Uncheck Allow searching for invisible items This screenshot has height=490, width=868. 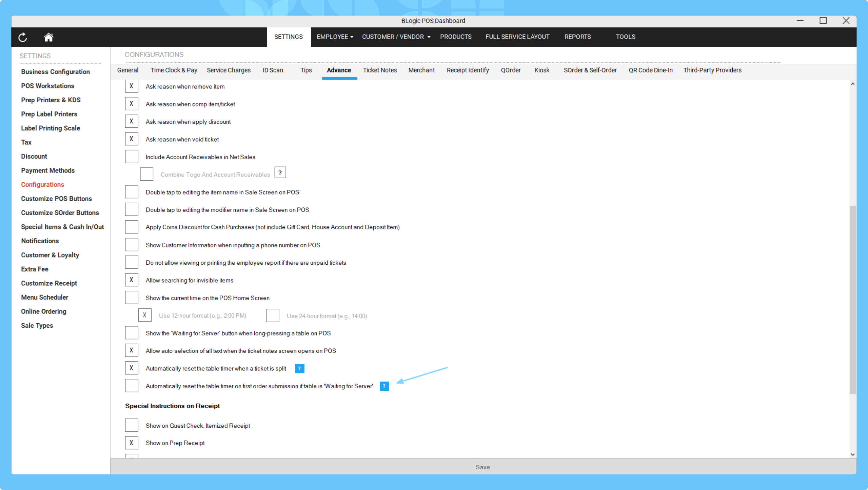(132, 280)
